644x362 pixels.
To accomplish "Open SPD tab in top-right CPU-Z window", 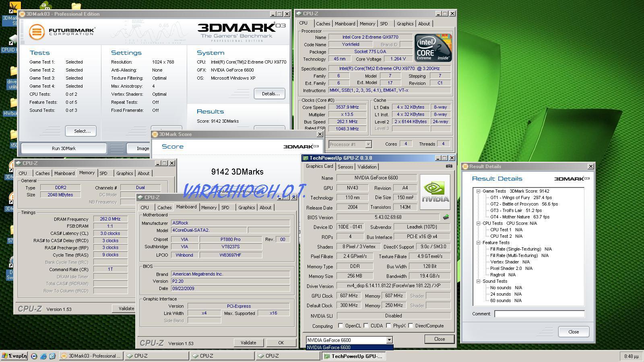I will pyautogui.click(x=384, y=24).
